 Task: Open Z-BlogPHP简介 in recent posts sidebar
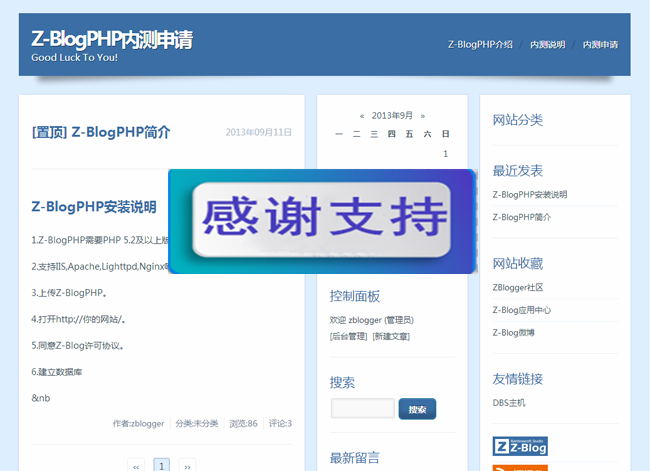click(x=521, y=217)
